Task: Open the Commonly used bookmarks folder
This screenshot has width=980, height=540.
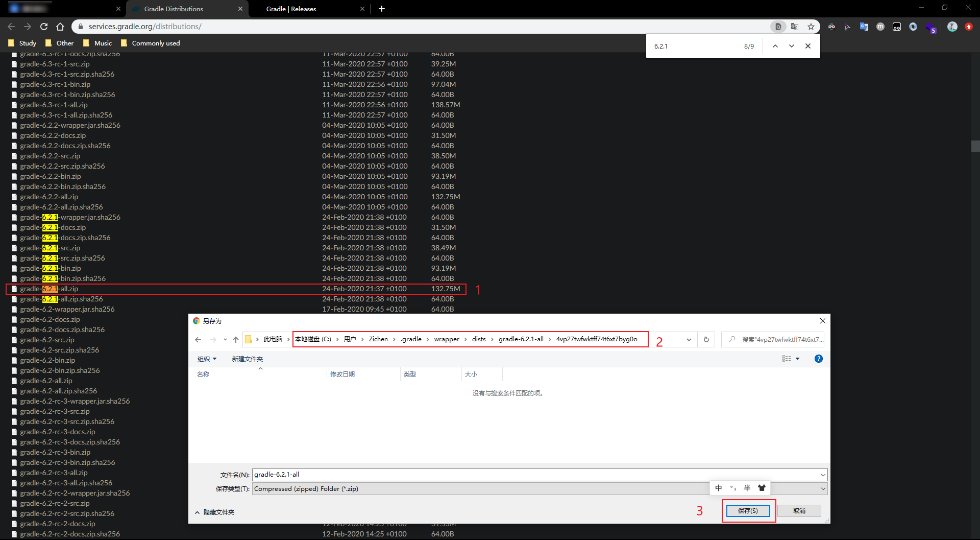Action: [x=150, y=43]
